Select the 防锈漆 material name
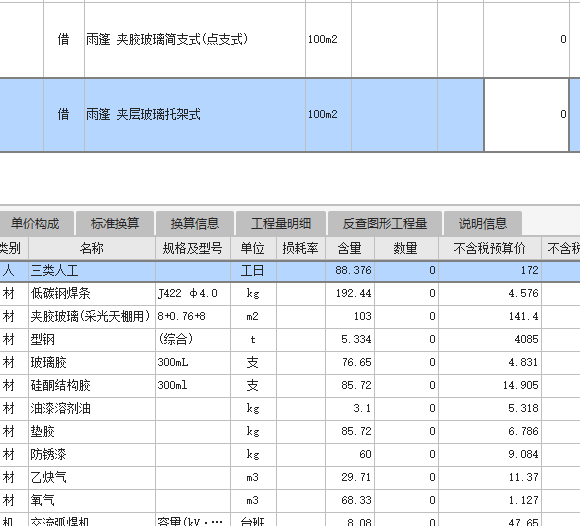This screenshot has height=526, width=580. [x=48, y=454]
